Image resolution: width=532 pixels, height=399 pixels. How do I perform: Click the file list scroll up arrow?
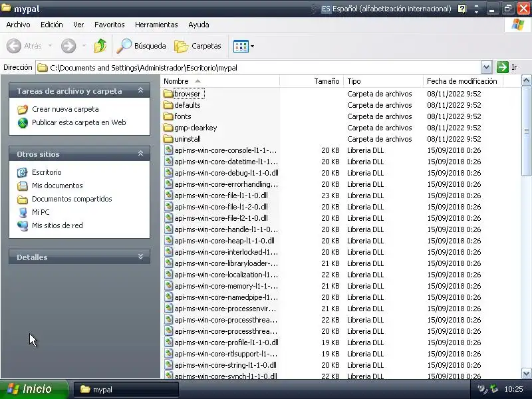(x=526, y=80)
